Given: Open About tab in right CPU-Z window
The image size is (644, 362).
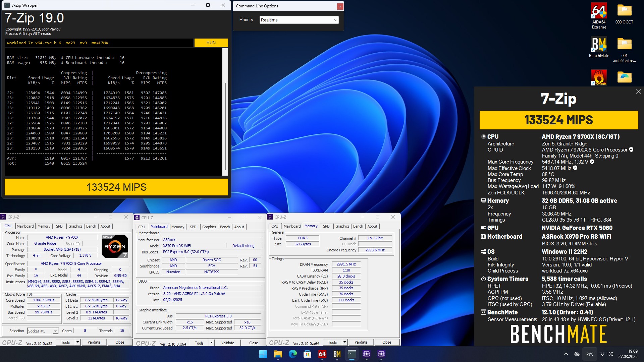Looking at the screenshot, I should (x=372, y=226).
